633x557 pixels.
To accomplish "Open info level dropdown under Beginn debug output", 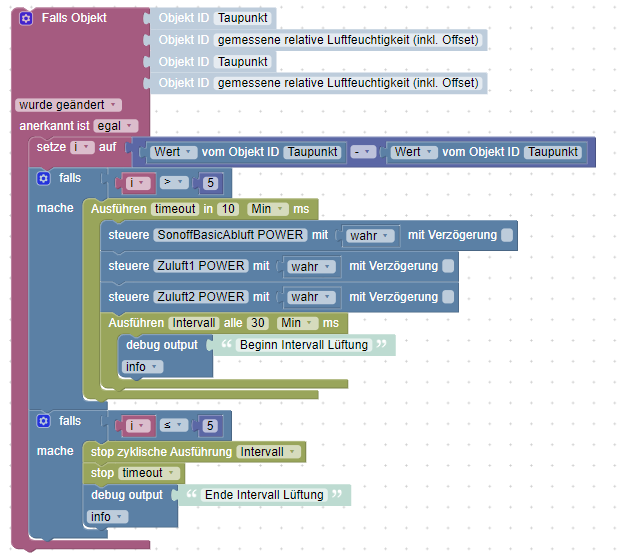I will (x=143, y=367).
